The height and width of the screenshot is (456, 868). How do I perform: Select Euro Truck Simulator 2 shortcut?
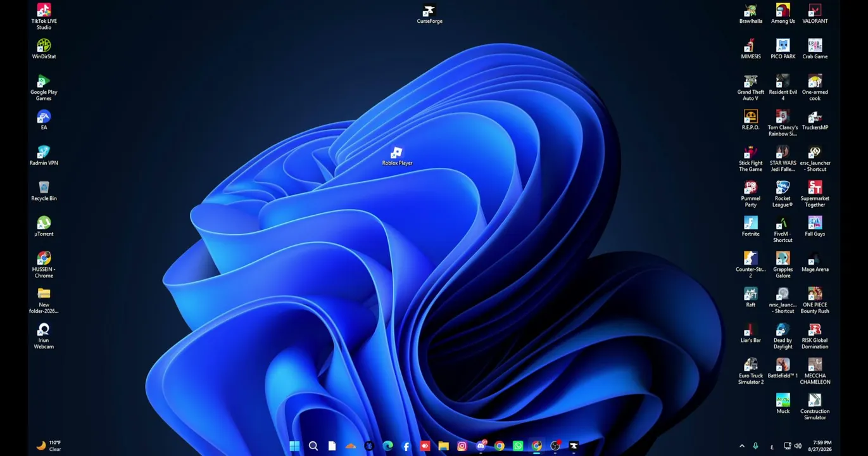(750, 371)
